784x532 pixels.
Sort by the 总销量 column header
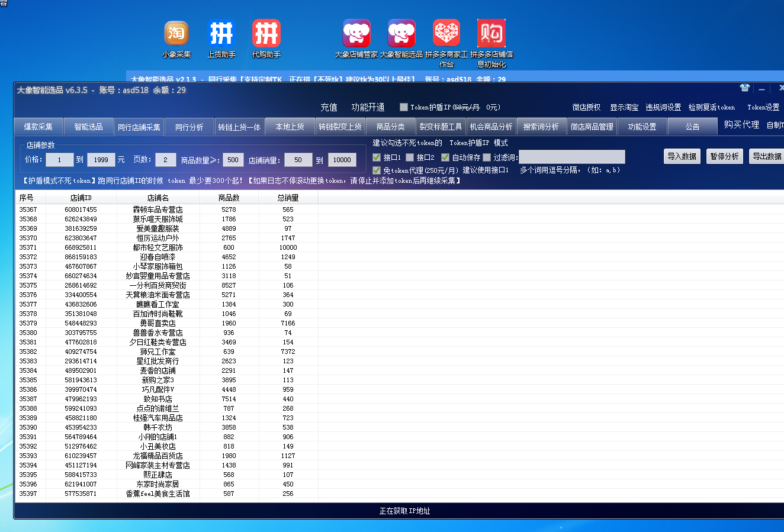[x=288, y=198]
